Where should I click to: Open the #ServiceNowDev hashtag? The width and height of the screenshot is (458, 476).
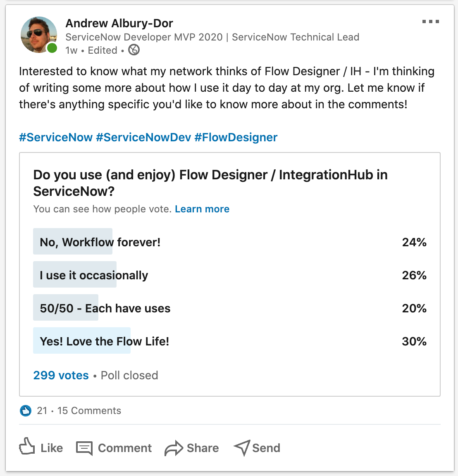coord(144,137)
